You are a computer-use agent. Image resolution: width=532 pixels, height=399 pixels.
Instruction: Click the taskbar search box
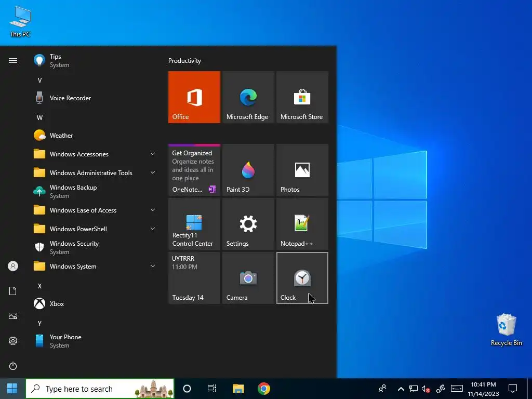click(100, 389)
